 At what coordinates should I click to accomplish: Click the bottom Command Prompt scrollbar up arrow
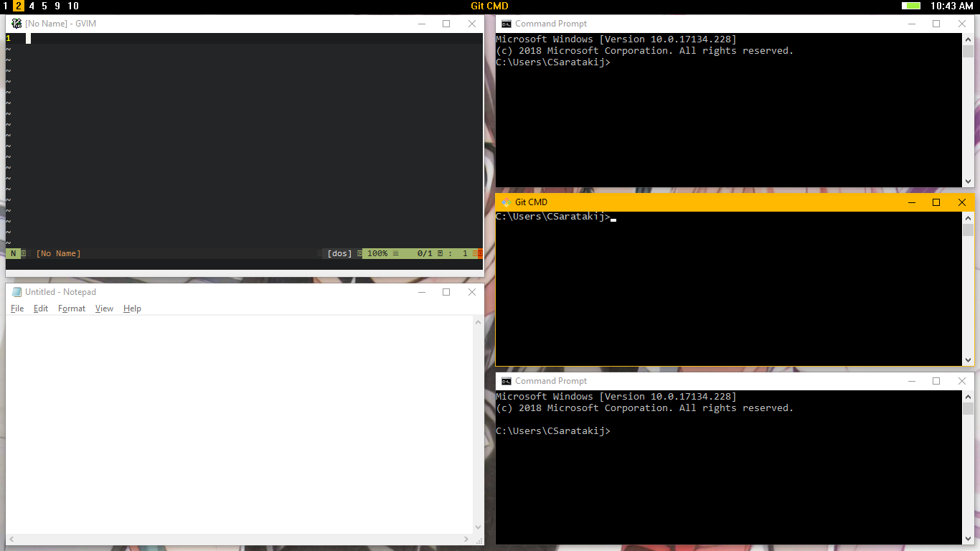[969, 396]
